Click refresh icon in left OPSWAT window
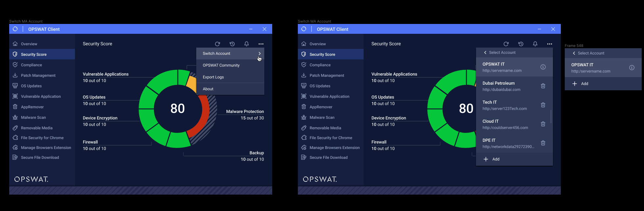This screenshot has width=644, height=211. (217, 44)
